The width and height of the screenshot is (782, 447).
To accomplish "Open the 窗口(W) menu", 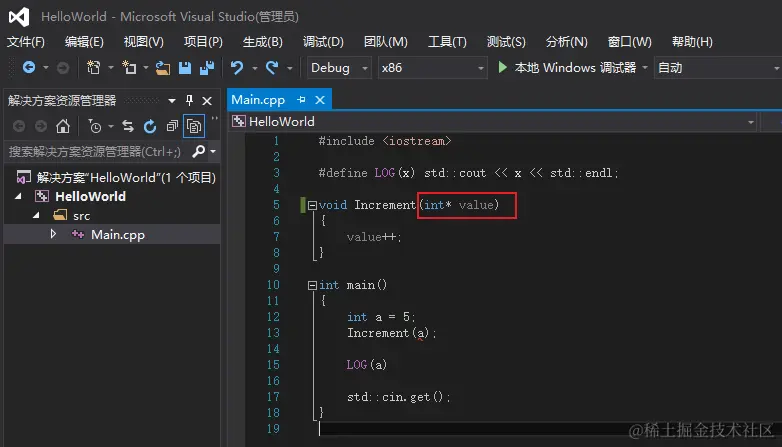I will [629, 42].
